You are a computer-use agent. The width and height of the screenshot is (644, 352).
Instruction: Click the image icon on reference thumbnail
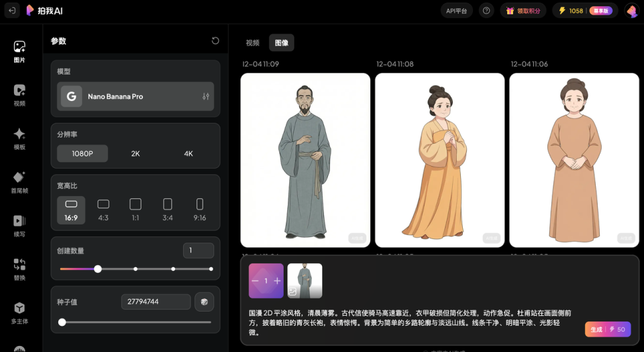click(x=292, y=292)
